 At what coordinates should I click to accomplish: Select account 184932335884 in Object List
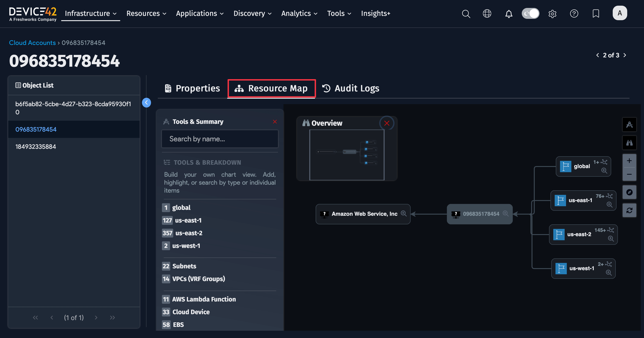point(36,147)
